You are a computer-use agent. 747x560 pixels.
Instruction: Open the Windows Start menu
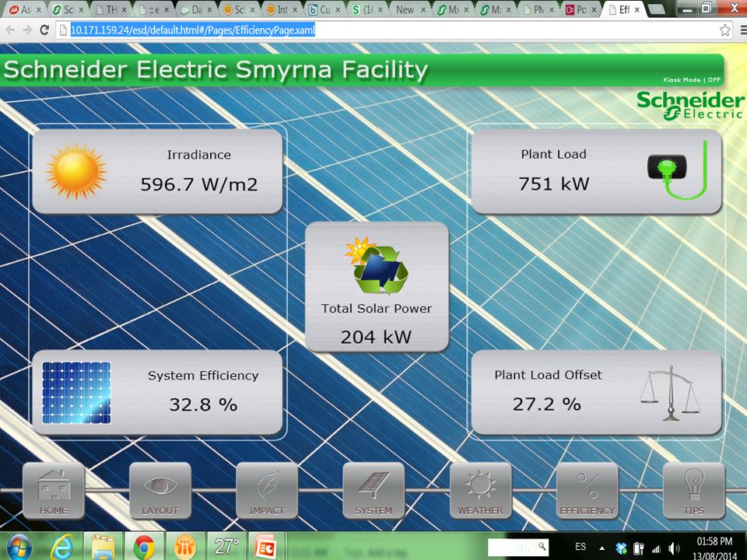tap(18, 547)
